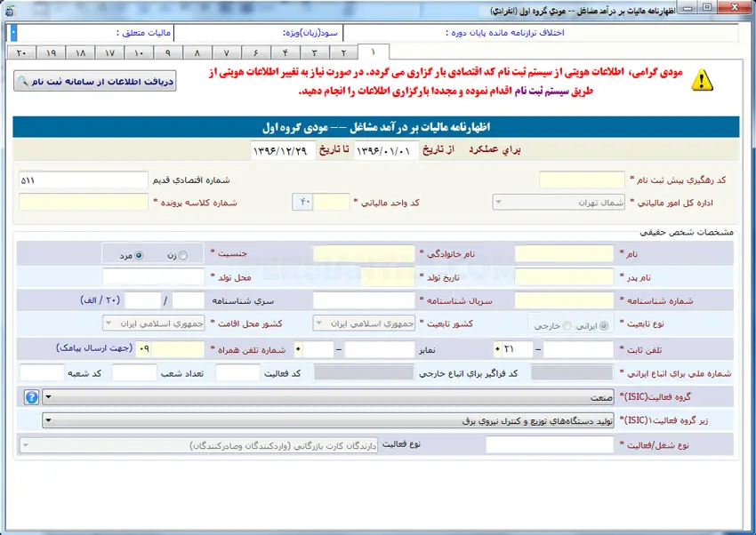Close the tax declaration window
This screenshot has height=535, width=756.
pyautogui.click(x=735, y=8)
